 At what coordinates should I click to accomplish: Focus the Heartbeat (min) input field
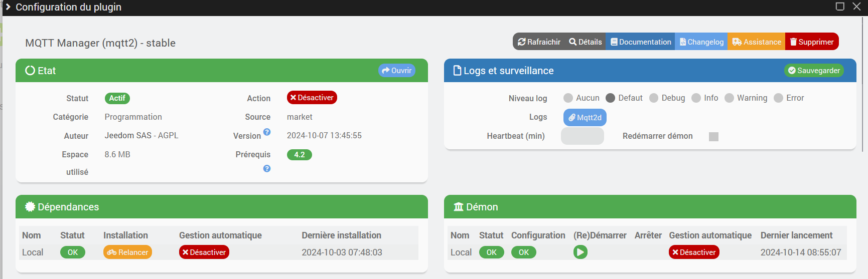click(x=583, y=136)
